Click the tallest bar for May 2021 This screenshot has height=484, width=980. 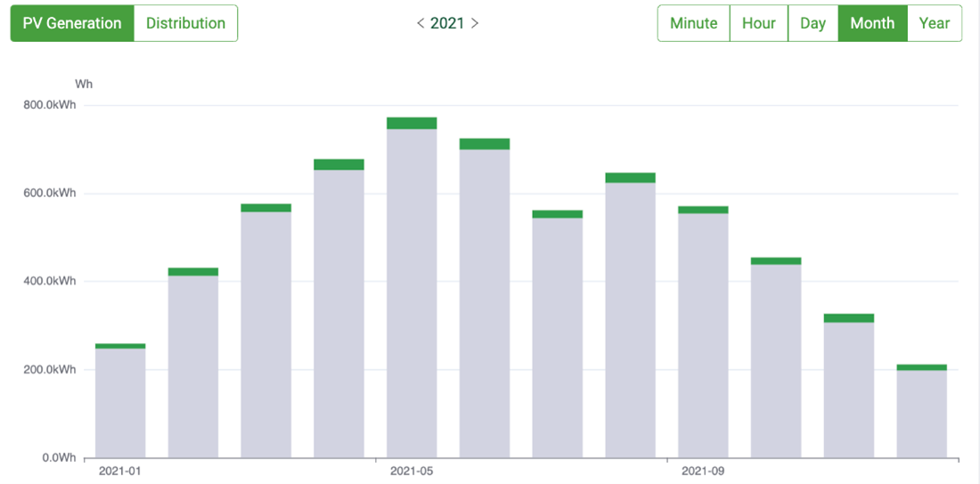click(x=412, y=294)
